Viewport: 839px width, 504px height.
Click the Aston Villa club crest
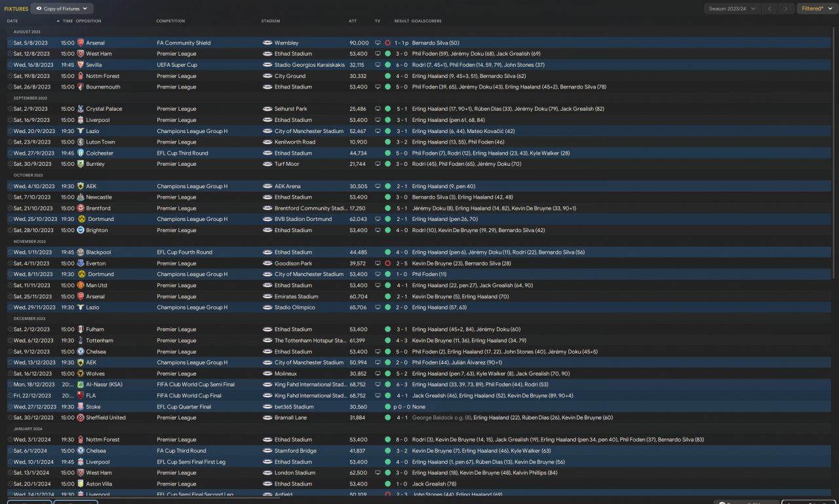click(80, 484)
